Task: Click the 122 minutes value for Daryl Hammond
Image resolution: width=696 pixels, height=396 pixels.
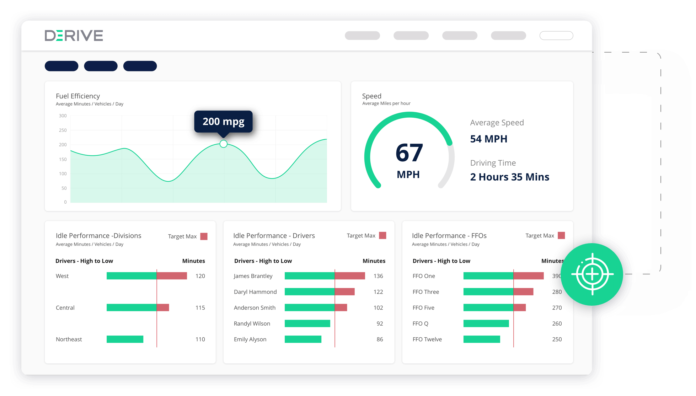Action: [378, 292]
